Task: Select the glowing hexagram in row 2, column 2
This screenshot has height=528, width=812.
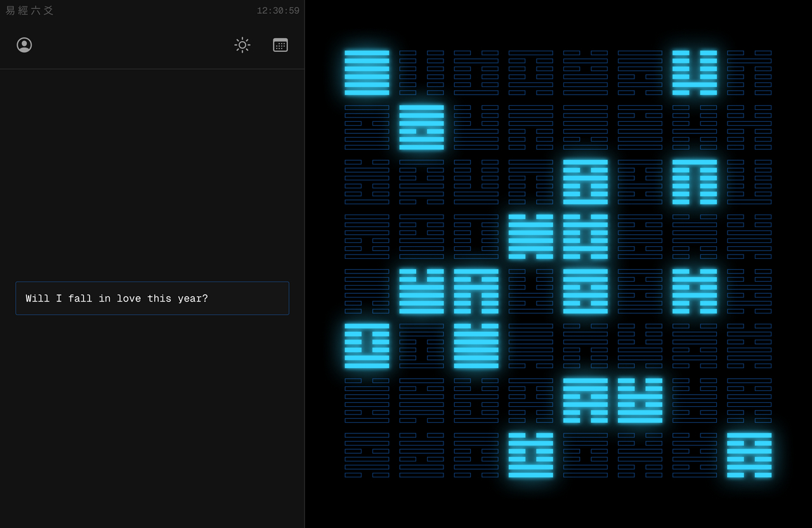Action: point(422,128)
